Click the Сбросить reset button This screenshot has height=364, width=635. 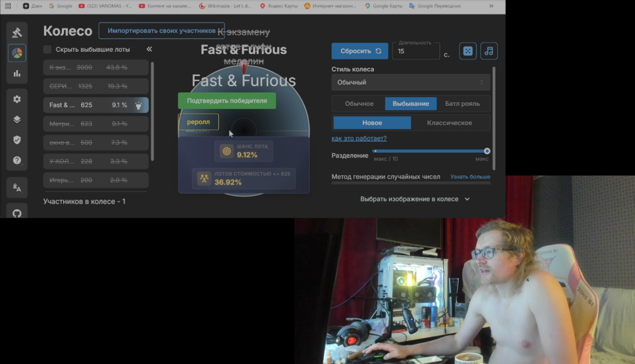point(360,51)
